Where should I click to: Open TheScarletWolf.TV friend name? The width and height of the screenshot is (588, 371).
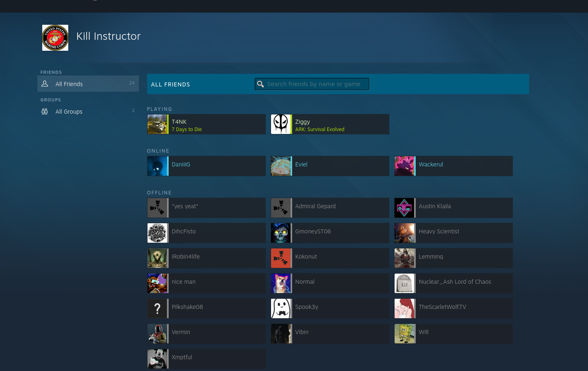pos(443,307)
